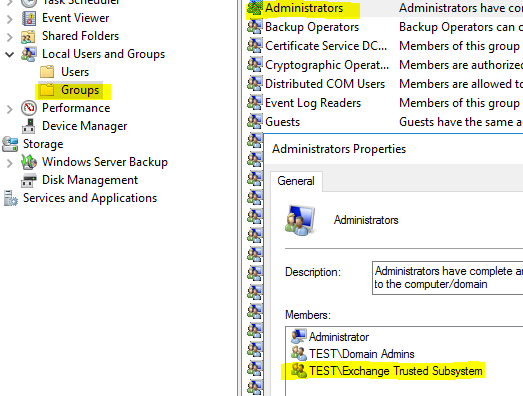Select the Cryptographic Operat... row
523x396 pixels.
coord(385,65)
